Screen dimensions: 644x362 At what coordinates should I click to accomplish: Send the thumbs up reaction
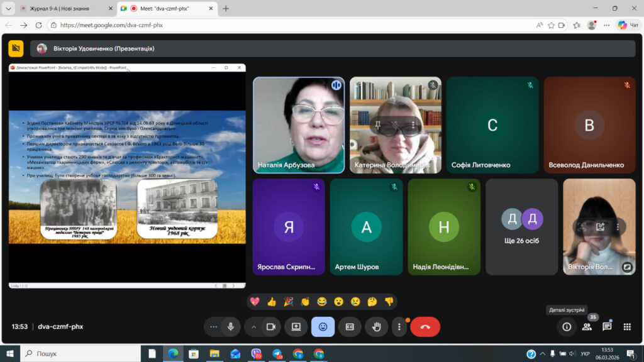pos(272,302)
